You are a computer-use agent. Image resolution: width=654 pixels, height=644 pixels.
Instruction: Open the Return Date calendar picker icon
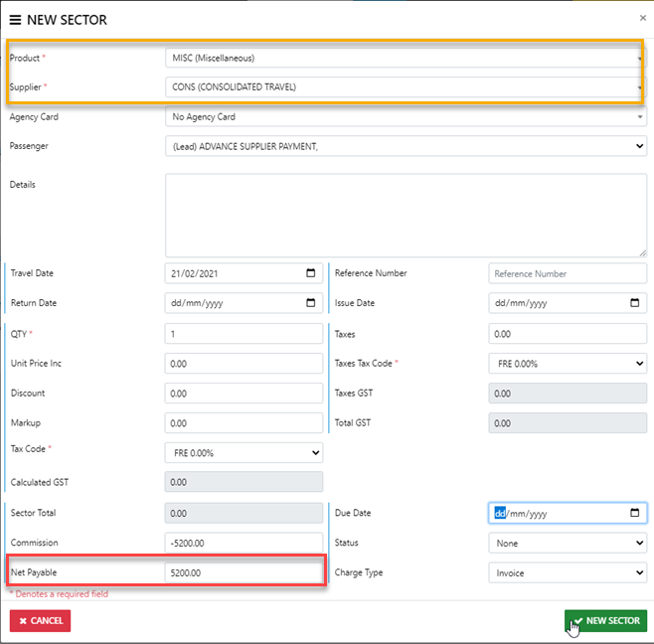click(x=310, y=303)
